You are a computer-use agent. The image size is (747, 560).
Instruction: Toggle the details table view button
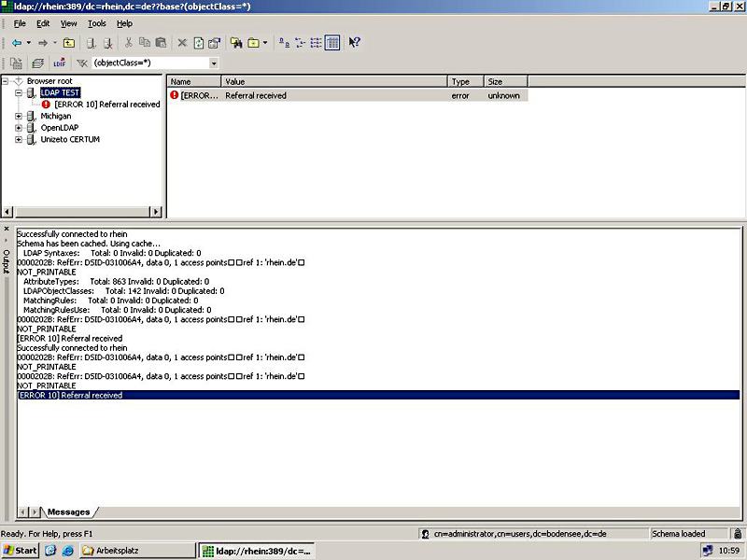pyautogui.click(x=332, y=43)
